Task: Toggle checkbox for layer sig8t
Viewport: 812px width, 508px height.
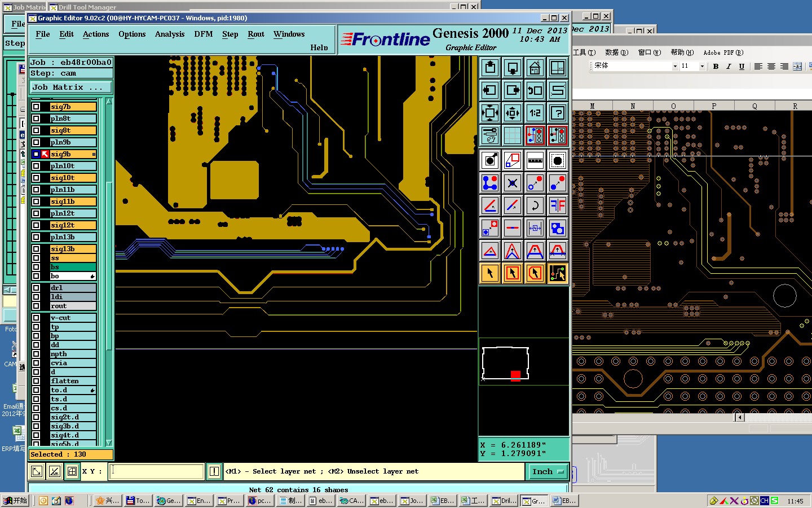Action: (x=36, y=130)
